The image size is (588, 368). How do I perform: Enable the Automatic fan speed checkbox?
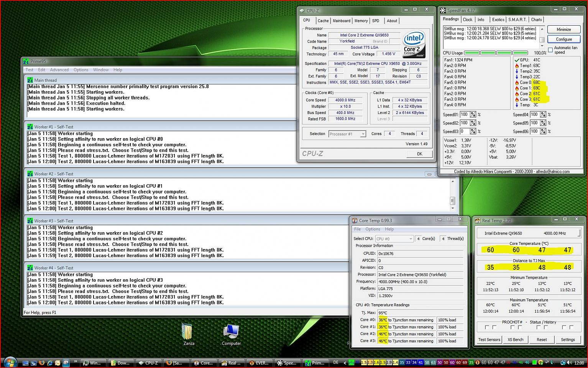pyautogui.click(x=550, y=50)
